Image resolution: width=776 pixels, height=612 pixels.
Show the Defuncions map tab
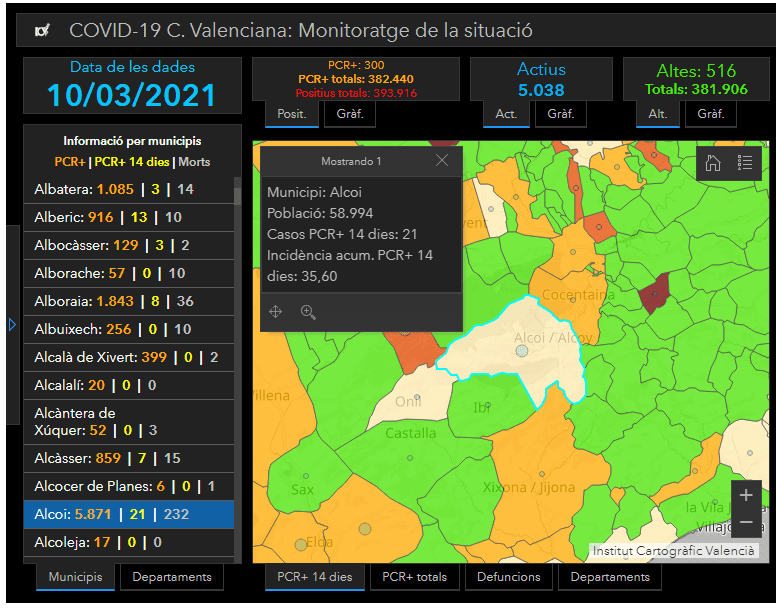(x=508, y=577)
